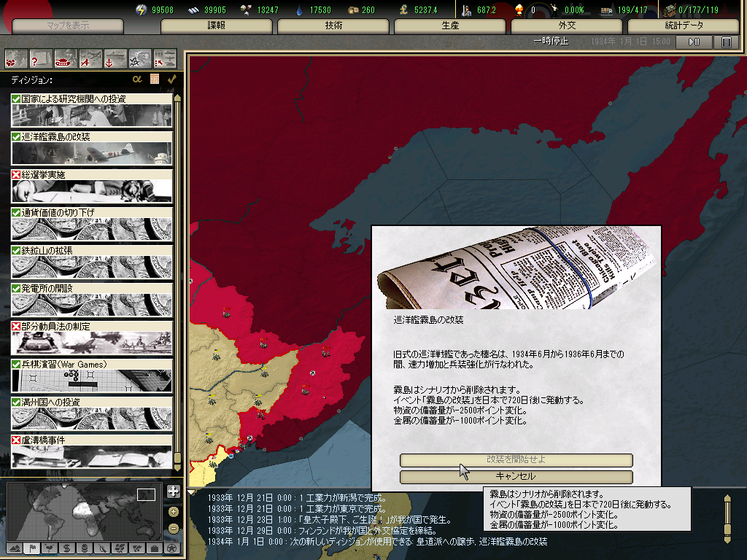
Task: Select the 総選挙実施 decision image
Action: click(x=91, y=191)
